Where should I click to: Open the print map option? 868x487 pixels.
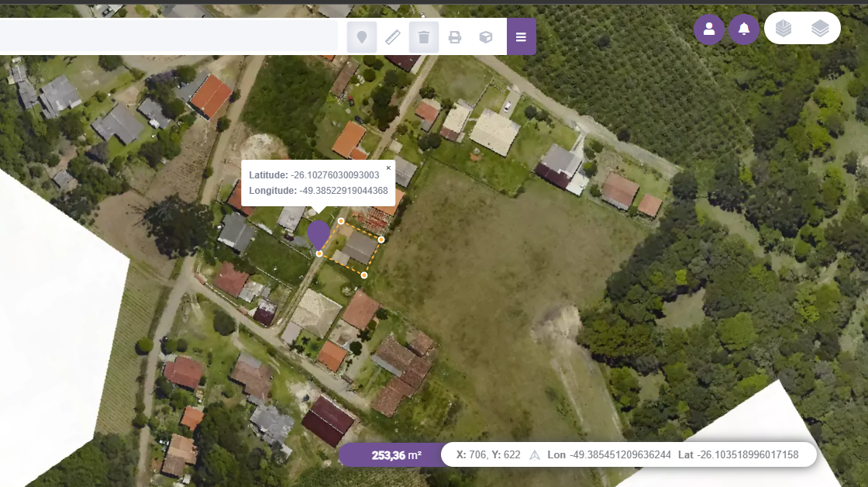point(454,37)
